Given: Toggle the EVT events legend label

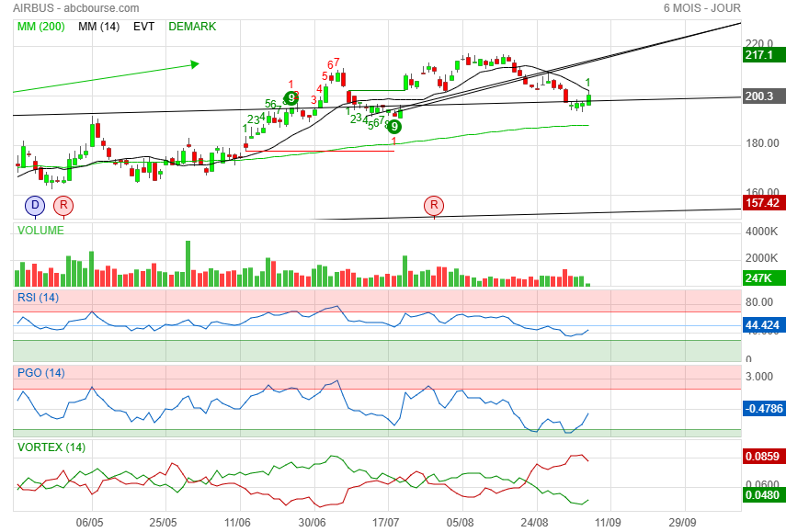Looking at the screenshot, I should [x=143, y=27].
